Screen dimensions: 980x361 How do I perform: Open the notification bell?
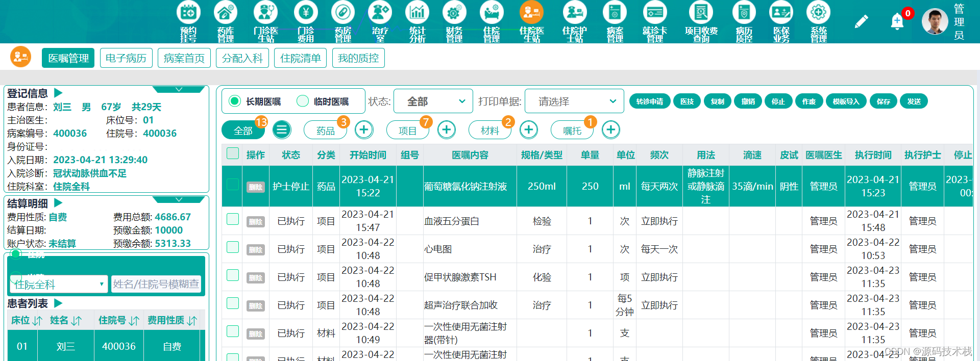[x=897, y=21]
